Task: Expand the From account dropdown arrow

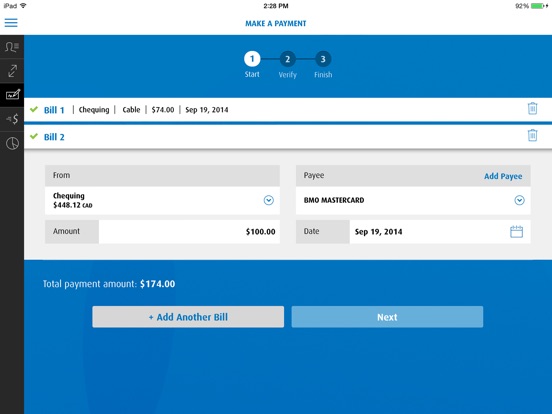Action: pyautogui.click(x=269, y=200)
